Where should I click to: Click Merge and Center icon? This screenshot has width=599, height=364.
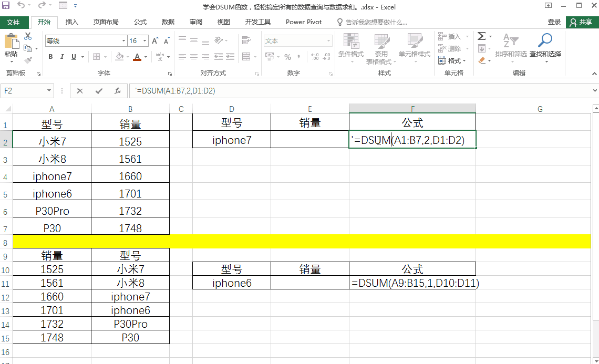pyautogui.click(x=246, y=57)
